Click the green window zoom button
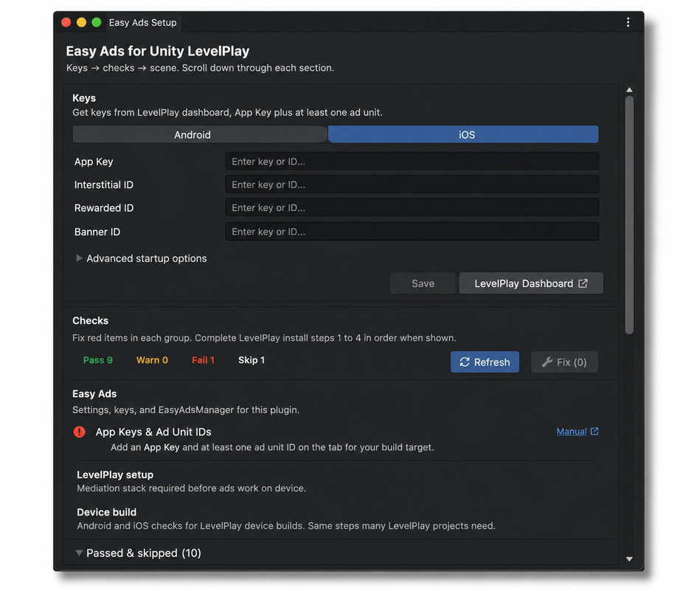This screenshot has width=700, height=590. click(x=97, y=22)
